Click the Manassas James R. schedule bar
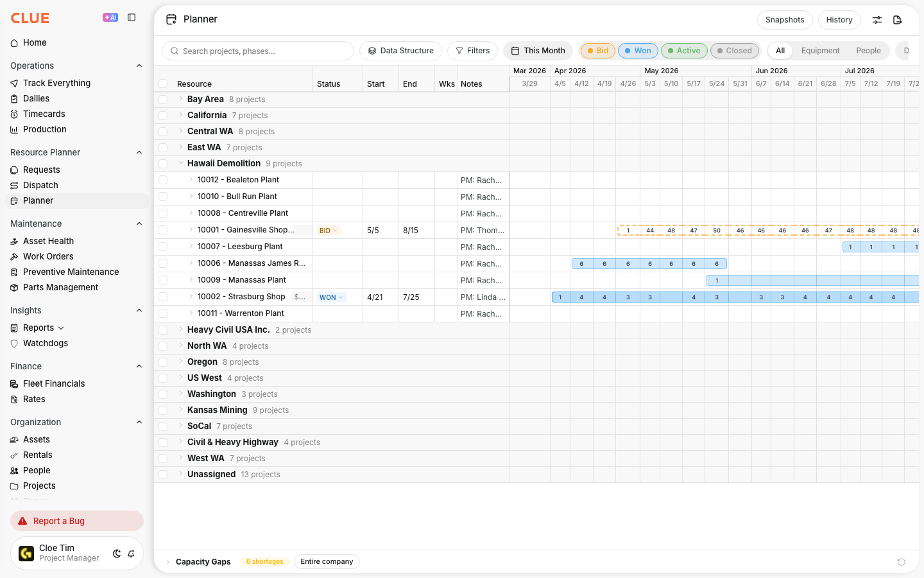 [649, 264]
